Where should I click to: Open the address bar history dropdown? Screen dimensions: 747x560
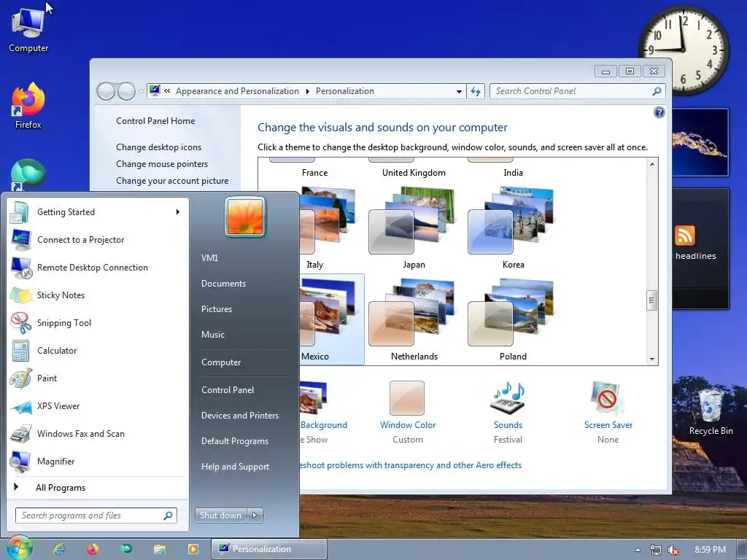tap(459, 91)
